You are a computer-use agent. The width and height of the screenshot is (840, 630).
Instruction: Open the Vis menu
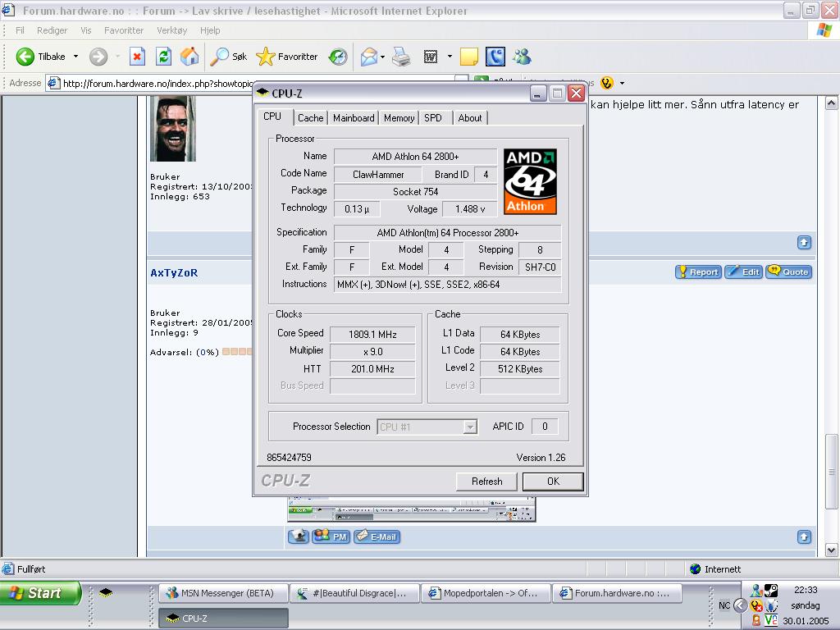tap(85, 30)
